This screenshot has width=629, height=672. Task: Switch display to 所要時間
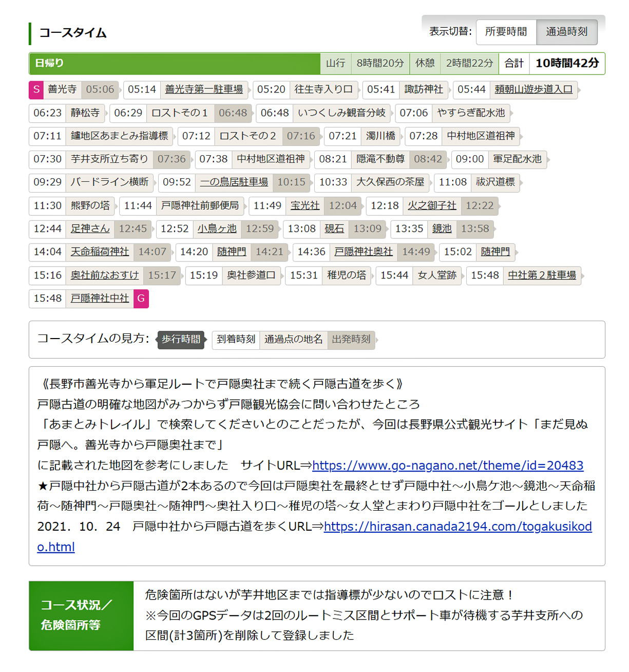point(506,32)
